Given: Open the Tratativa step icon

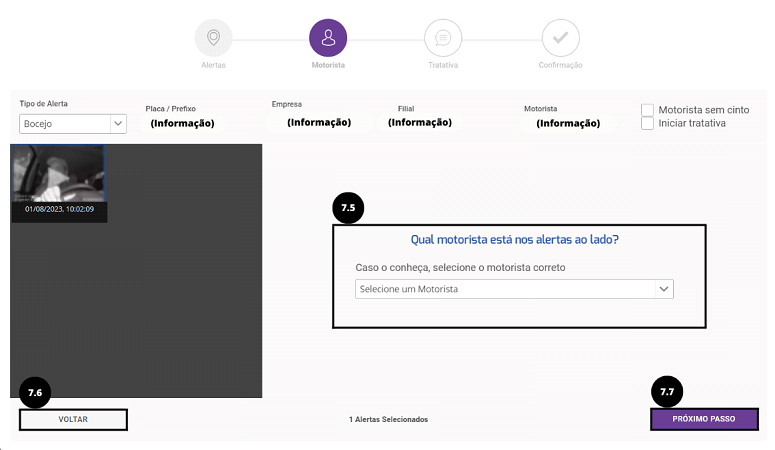Looking at the screenshot, I should tap(443, 38).
